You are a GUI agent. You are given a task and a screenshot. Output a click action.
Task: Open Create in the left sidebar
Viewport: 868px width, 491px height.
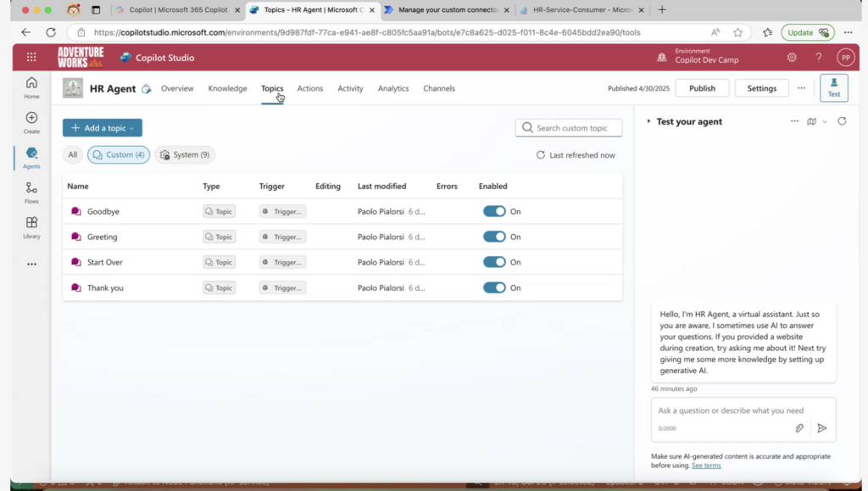click(x=31, y=123)
